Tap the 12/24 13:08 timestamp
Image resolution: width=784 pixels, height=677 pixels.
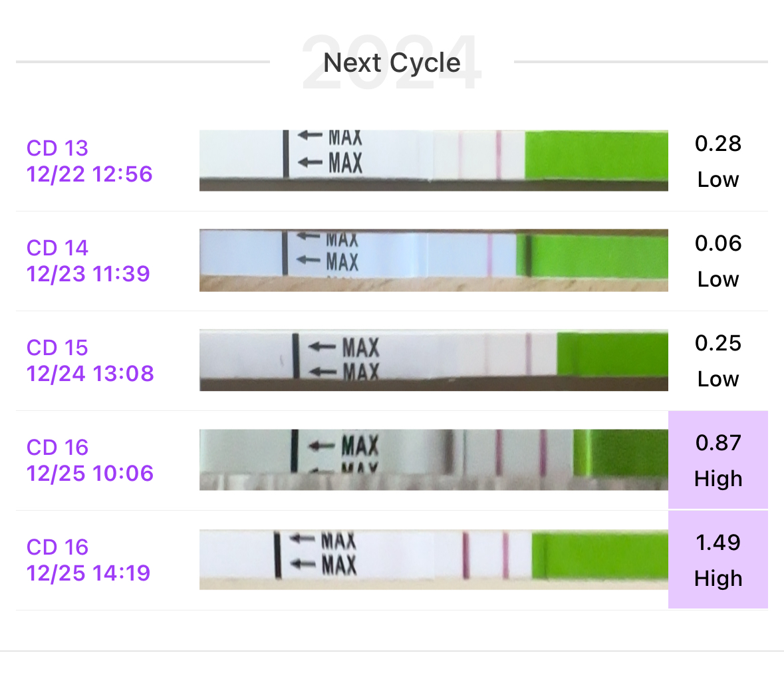pyautogui.click(x=90, y=374)
